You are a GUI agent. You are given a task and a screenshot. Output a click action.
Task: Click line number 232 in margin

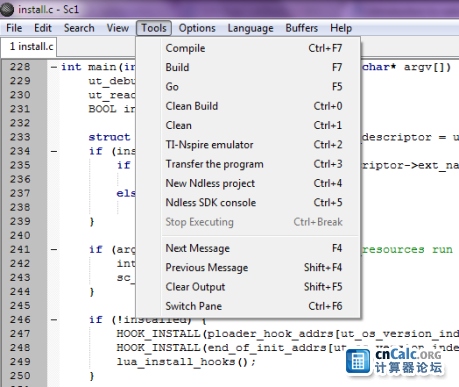click(x=20, y=123)
